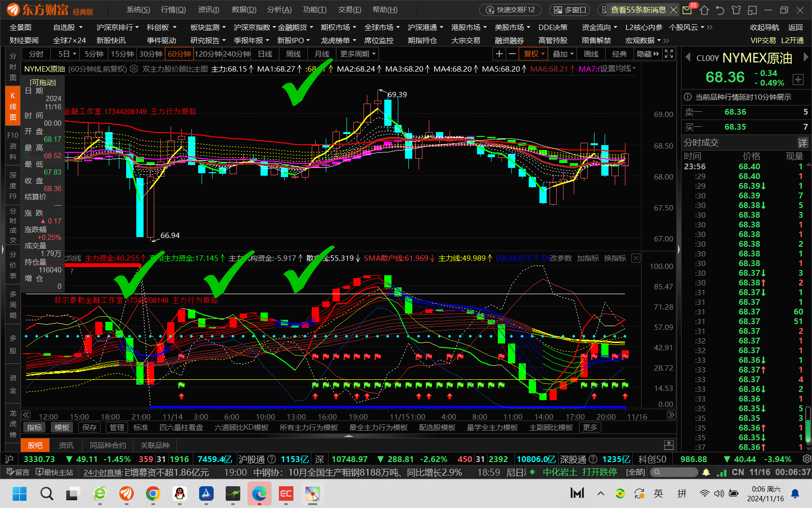The image size is (812, 508).
Task: Click the 保存 template button
Action: [x=89, y=427]
